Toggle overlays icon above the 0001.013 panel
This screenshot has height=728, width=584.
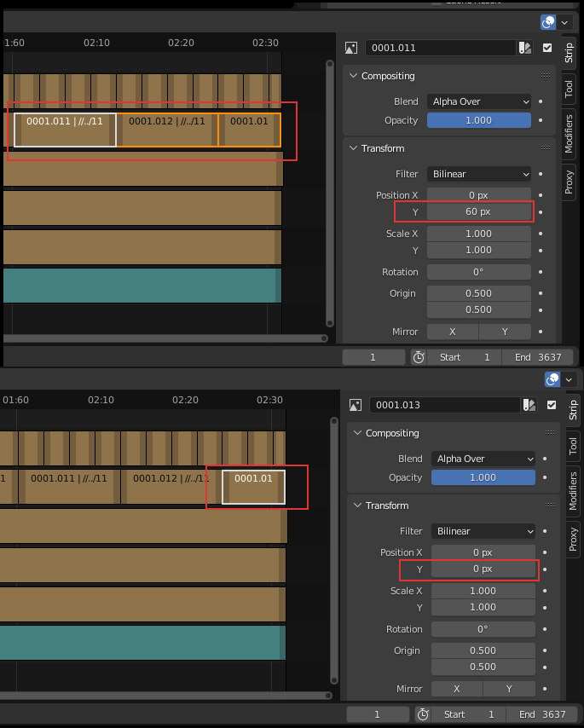(x=552, y=379)
